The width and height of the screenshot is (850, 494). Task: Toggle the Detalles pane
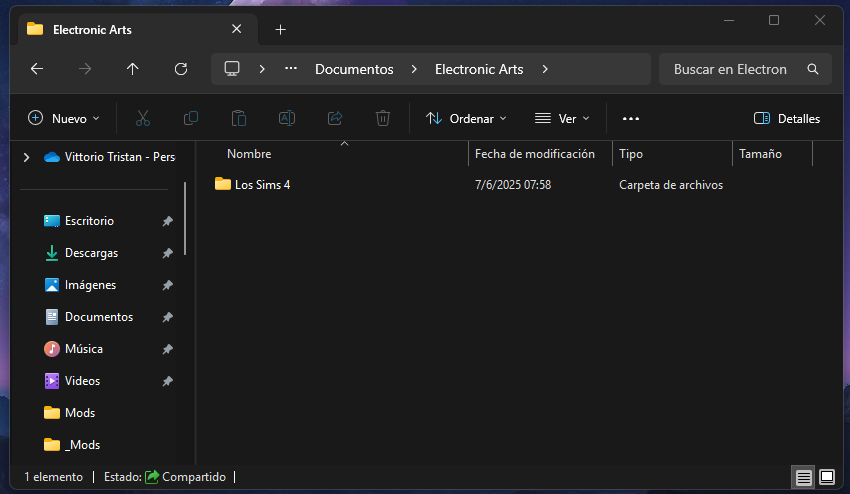click(786, 118)
